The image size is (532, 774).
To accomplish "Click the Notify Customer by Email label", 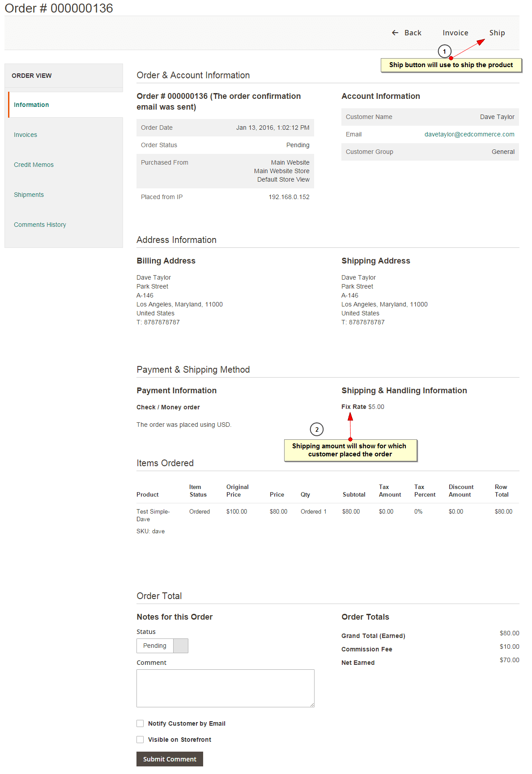I will coord(187,723).
